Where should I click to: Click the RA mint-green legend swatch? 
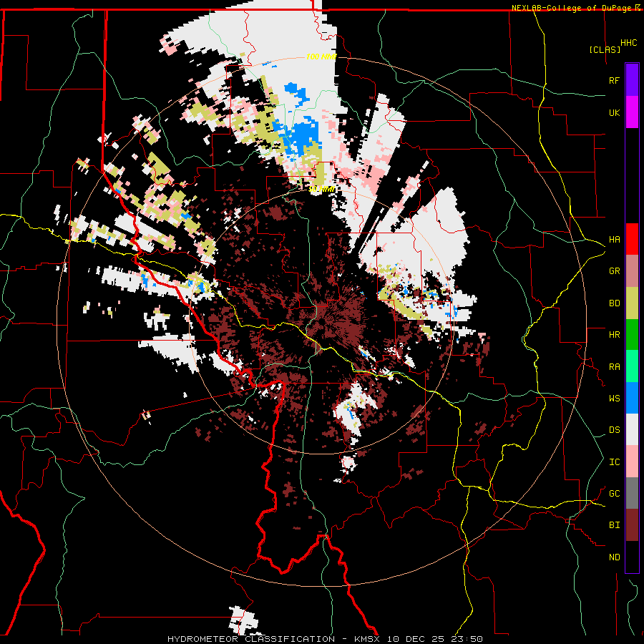point(632,366)
